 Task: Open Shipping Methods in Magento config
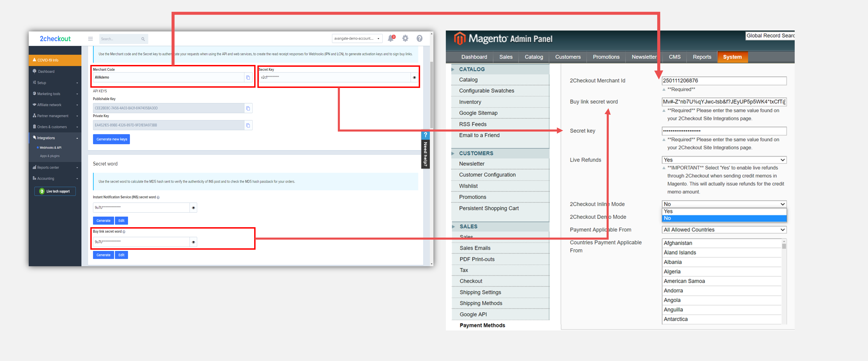pos(481,303)
